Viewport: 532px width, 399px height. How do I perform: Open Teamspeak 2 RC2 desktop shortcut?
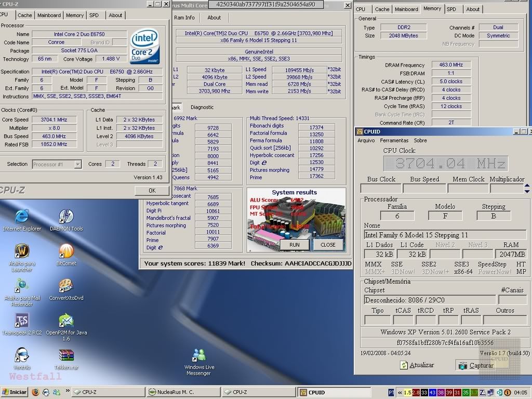click(x=22, y=321)
